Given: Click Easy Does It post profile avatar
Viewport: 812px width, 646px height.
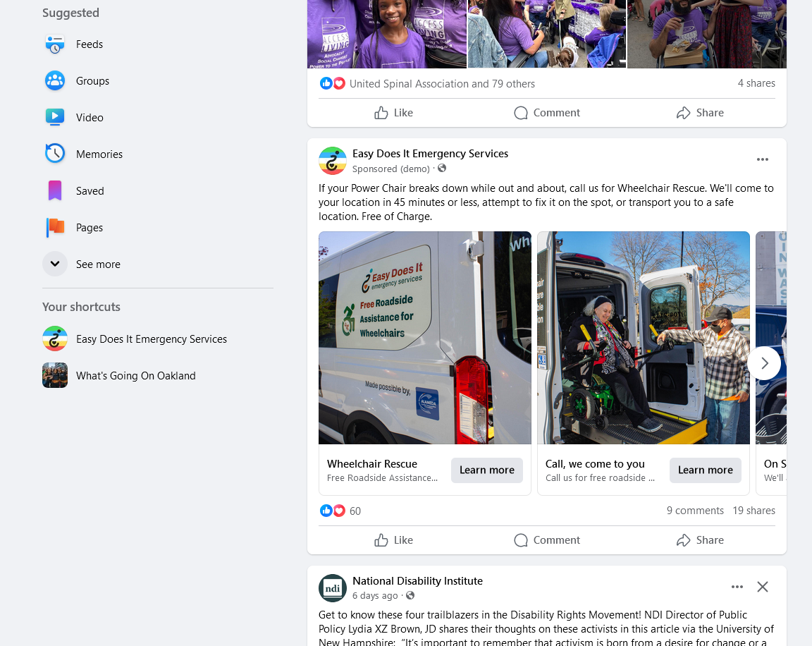Looking at the screenshot, I should click(333, 161).
